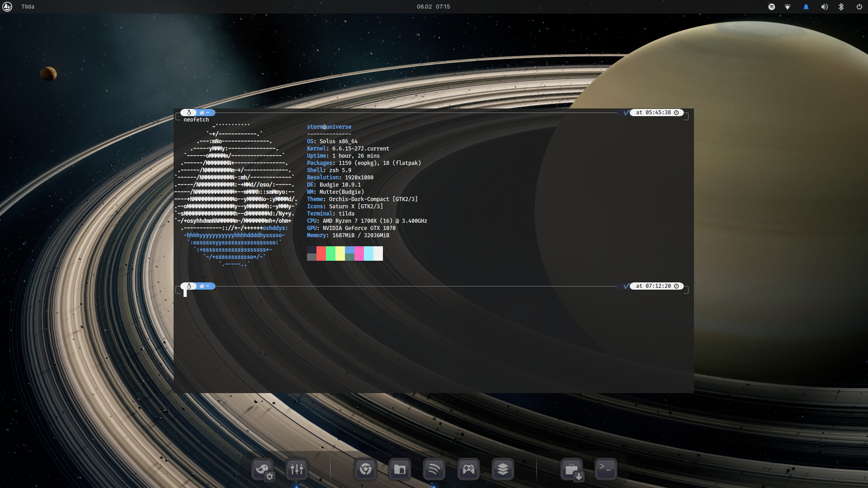
Task: Open the power session menu icon
Action: click(859, 7)
